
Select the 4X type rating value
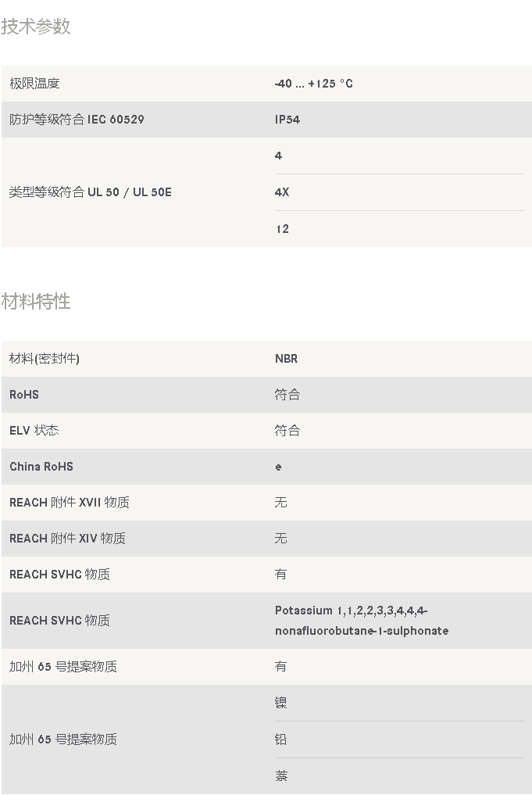click(x=281, y=192)
